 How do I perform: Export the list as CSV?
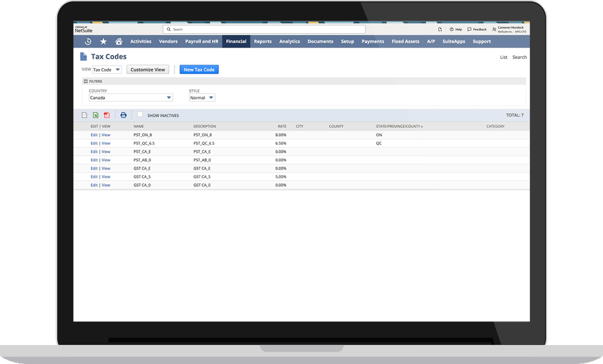pyautogui.click(x=84, y=115)
